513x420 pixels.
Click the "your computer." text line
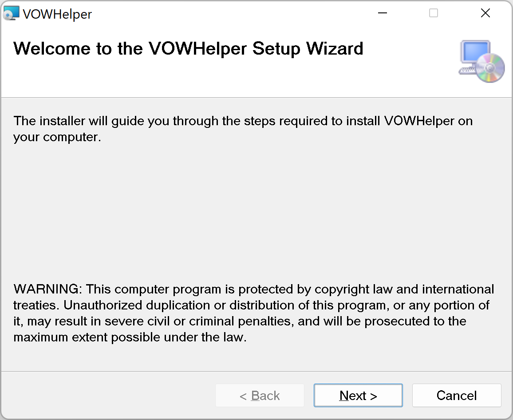click(57, 137)
